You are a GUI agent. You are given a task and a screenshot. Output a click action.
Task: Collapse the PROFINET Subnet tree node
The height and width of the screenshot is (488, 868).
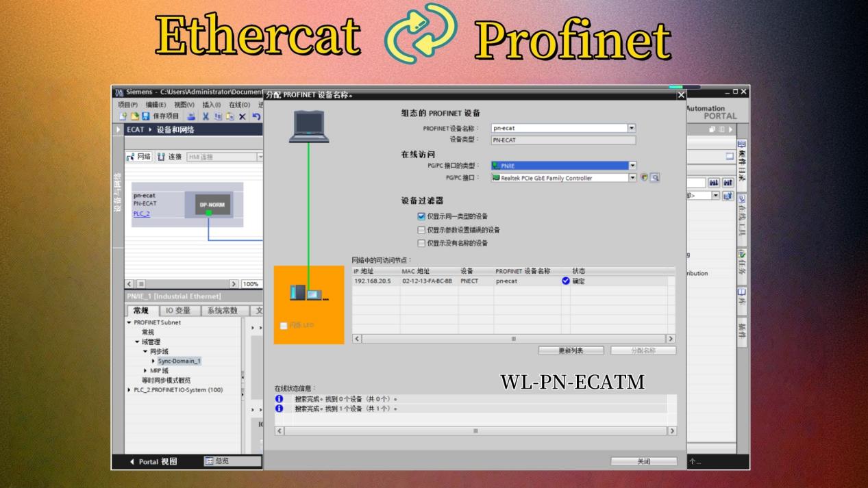pos(129,322)
